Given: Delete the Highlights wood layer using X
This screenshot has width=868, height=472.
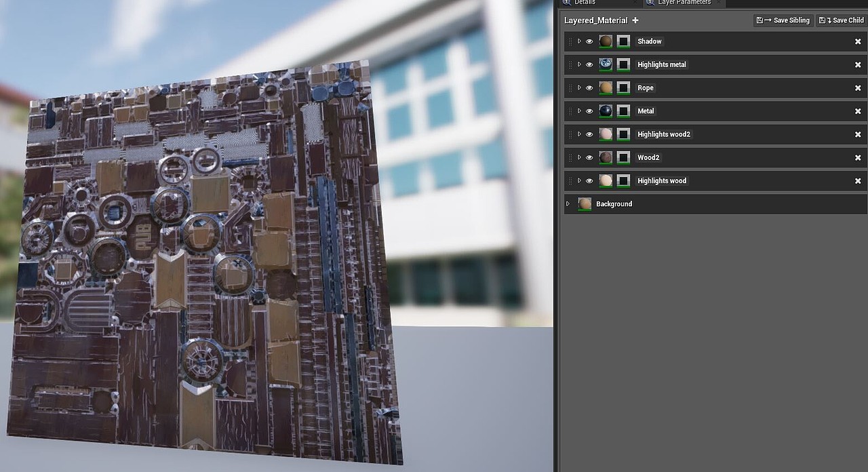Looking at the screenshot, I should (x=858, y=180).
